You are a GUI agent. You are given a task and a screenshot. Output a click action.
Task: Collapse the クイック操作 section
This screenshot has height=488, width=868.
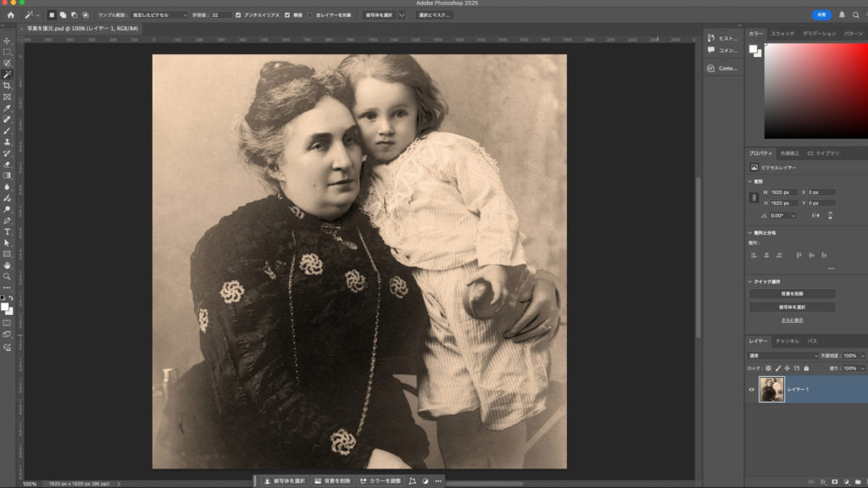(x=750, y=281)
